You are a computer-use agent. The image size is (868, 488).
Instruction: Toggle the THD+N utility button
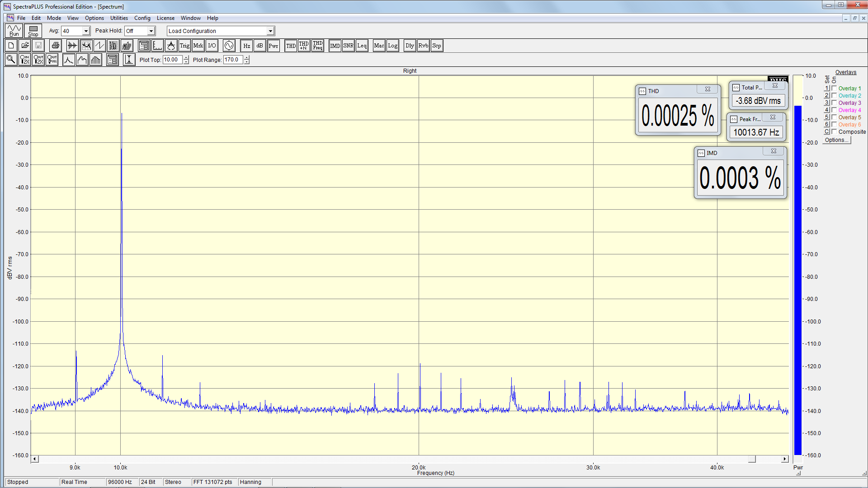(x=304, y=46)
